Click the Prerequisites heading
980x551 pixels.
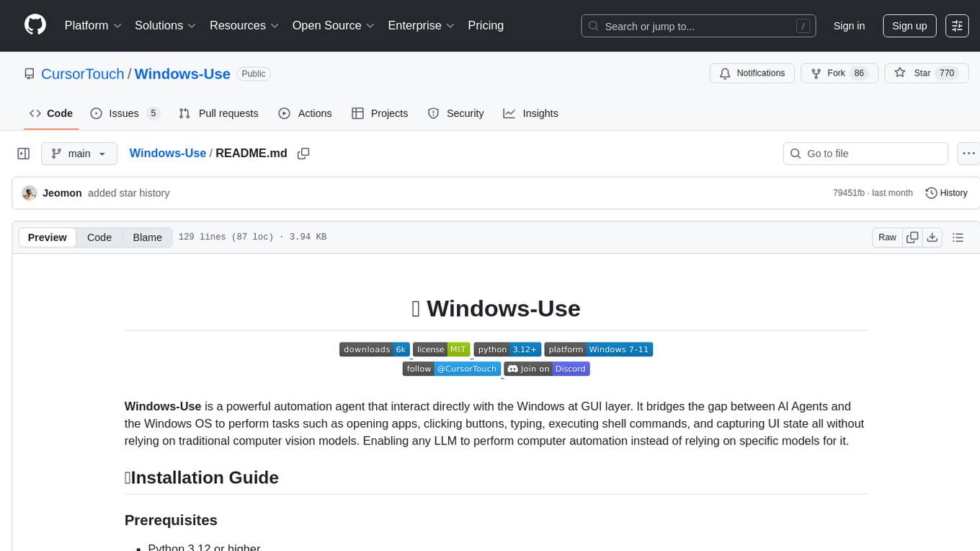click(171, 520)
